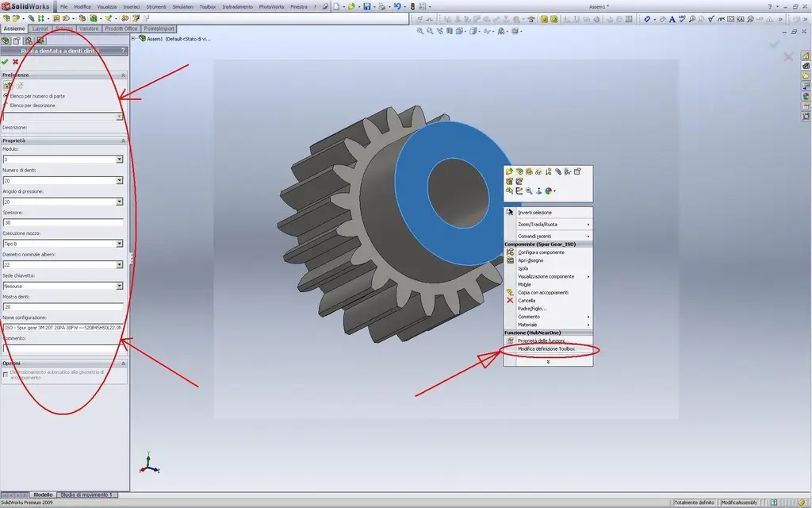Image resolution: width=812 pixels, height=508 pixels.
Task: Click the confirmation corner green checkmark in viewport
Action: tap(774, 44)
